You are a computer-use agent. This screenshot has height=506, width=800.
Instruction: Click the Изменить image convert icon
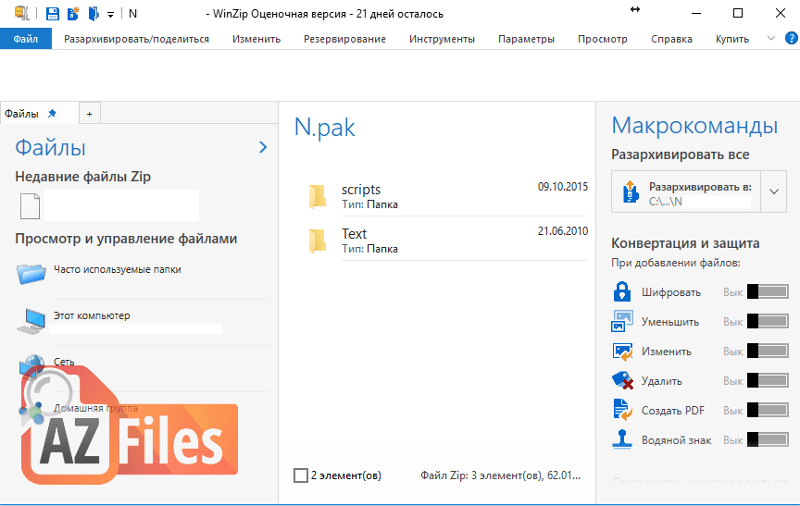622,351
